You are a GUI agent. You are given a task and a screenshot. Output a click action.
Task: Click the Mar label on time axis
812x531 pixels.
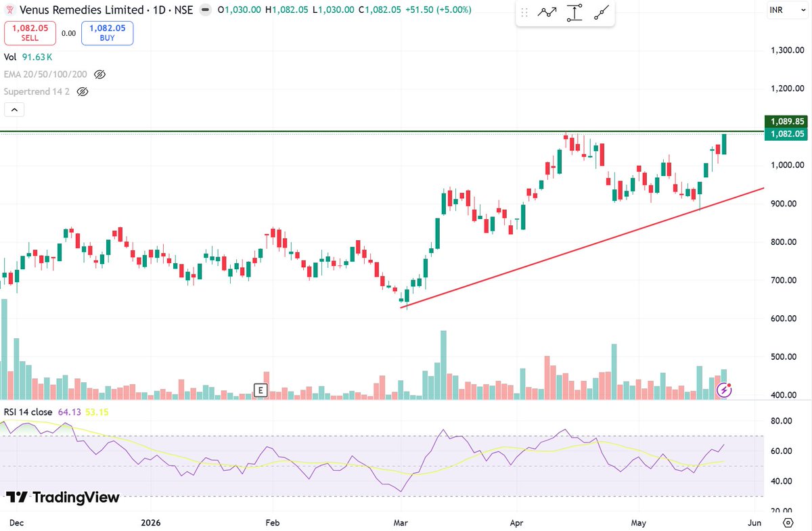click(401, 522)
